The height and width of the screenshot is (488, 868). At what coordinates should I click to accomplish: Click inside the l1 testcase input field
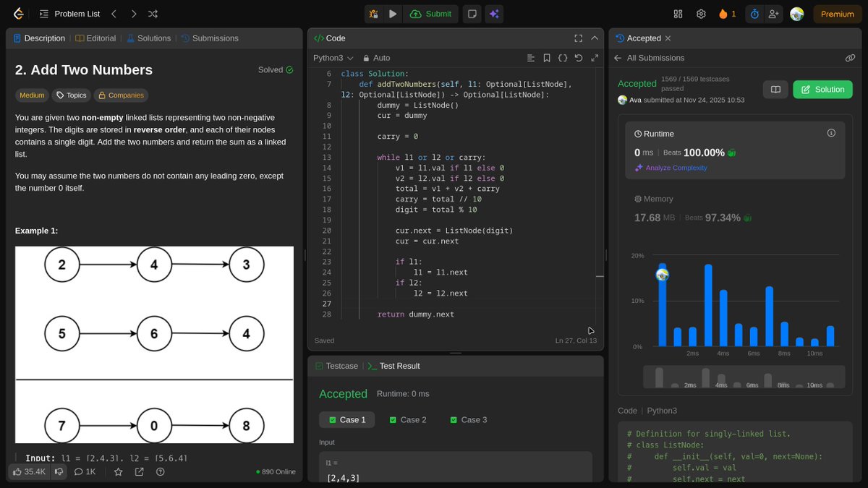pos(456,468)
